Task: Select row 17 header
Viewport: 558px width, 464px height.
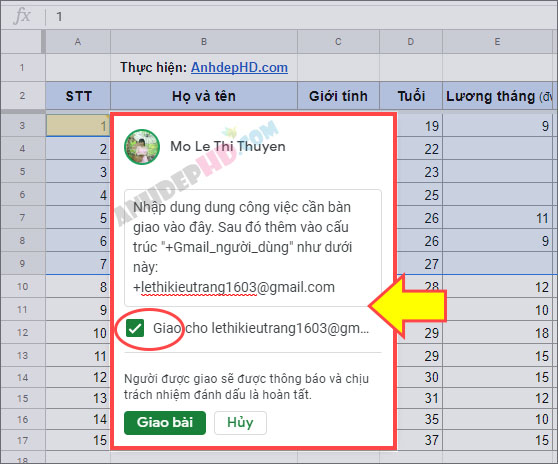Action: coord(23,441)
